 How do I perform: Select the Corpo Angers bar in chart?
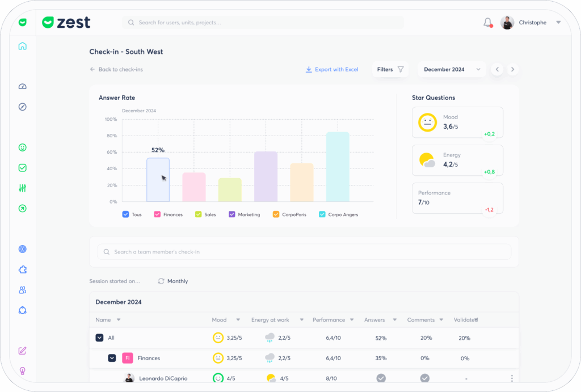[x=338, y=167]
